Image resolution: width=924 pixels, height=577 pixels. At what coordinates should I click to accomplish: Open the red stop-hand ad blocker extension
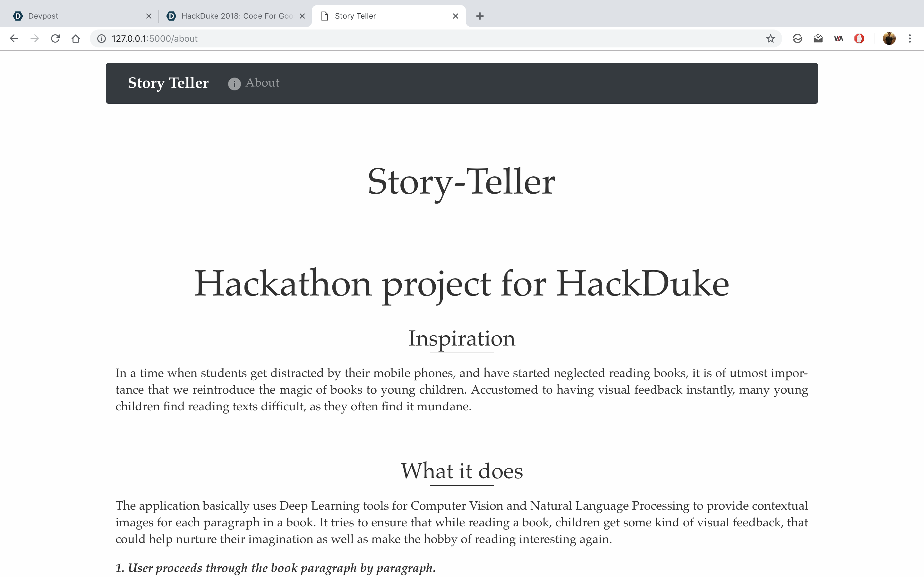coord(859,38)
